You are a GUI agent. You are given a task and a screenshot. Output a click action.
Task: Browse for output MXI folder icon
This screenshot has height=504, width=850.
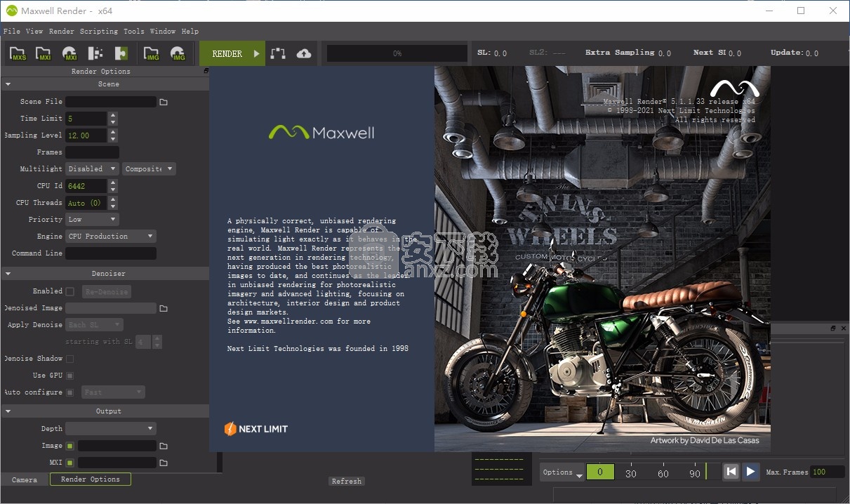click(164, 463)
